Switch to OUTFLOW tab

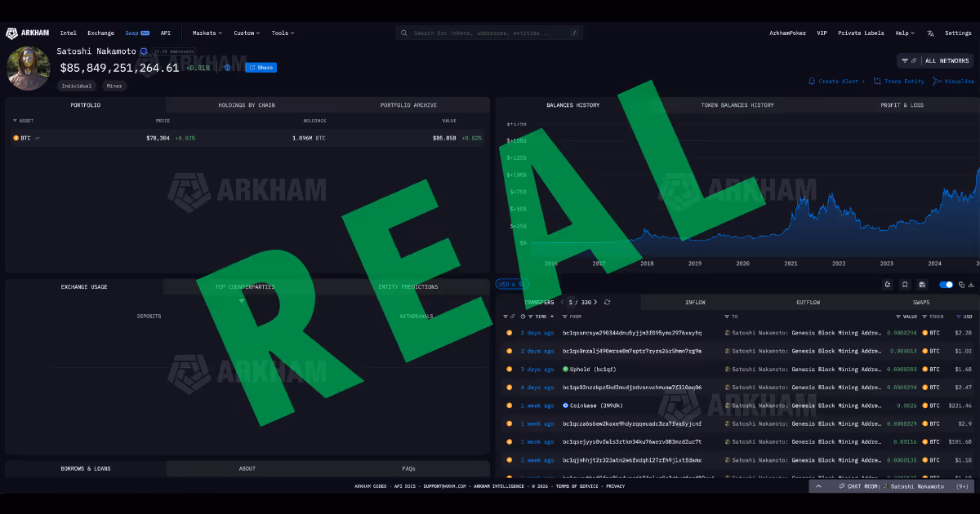click(x=808, y=303)
